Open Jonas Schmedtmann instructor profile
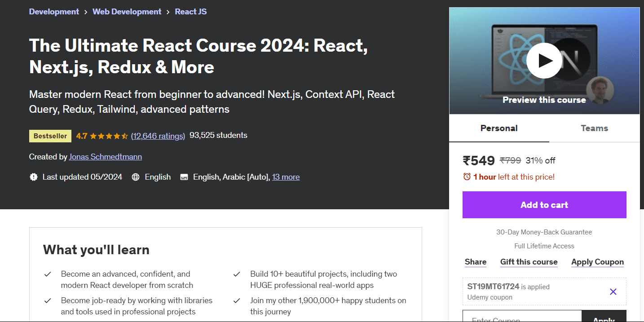The image size is (644, 322). pyautogui.click(x=105, y=157)
